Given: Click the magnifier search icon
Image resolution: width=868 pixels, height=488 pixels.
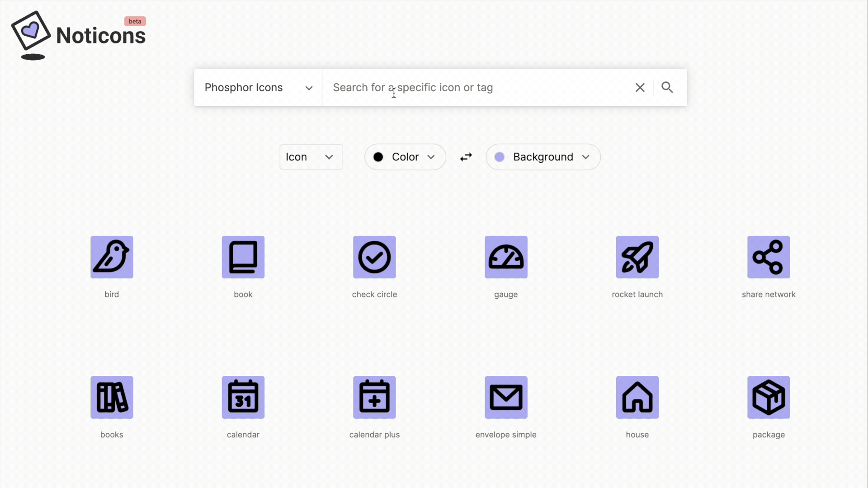Looking at the screenshot, I should pyautogui.click(x=667, y=87).
